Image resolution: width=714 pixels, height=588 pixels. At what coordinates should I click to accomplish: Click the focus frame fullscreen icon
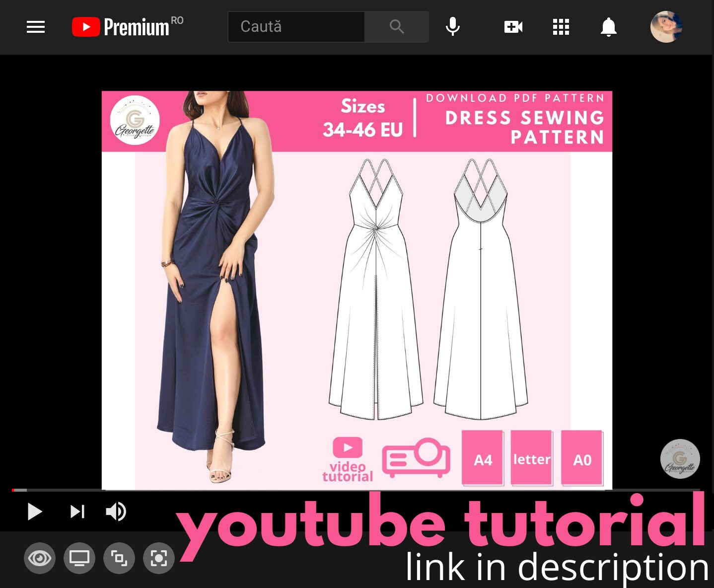pyautogui.click(x=159, y=559)
